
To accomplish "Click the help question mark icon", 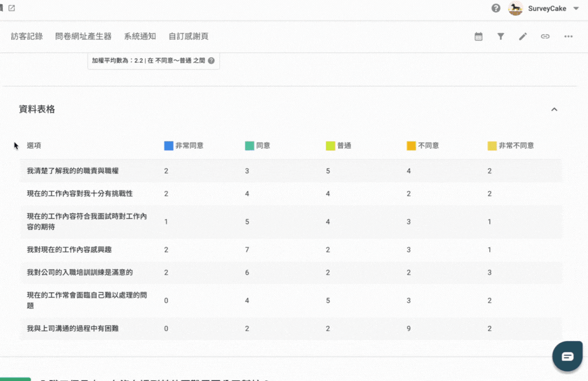I will click(x=496, y=8).
